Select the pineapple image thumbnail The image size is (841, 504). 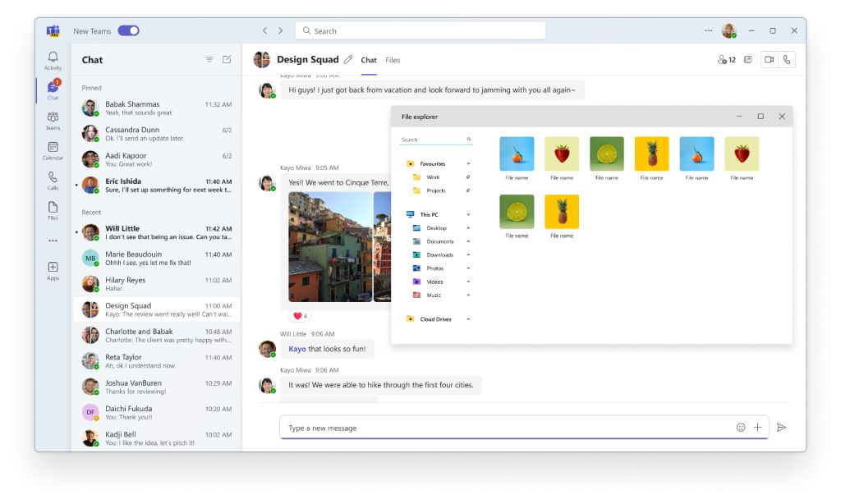[x=651, y=154]
